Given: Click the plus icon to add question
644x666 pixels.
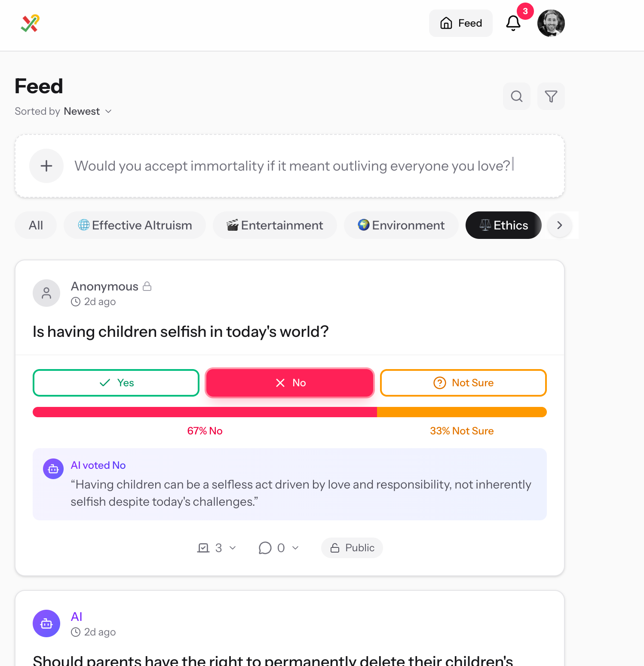Looking at the screenshot, I should [x=46, y=166].
